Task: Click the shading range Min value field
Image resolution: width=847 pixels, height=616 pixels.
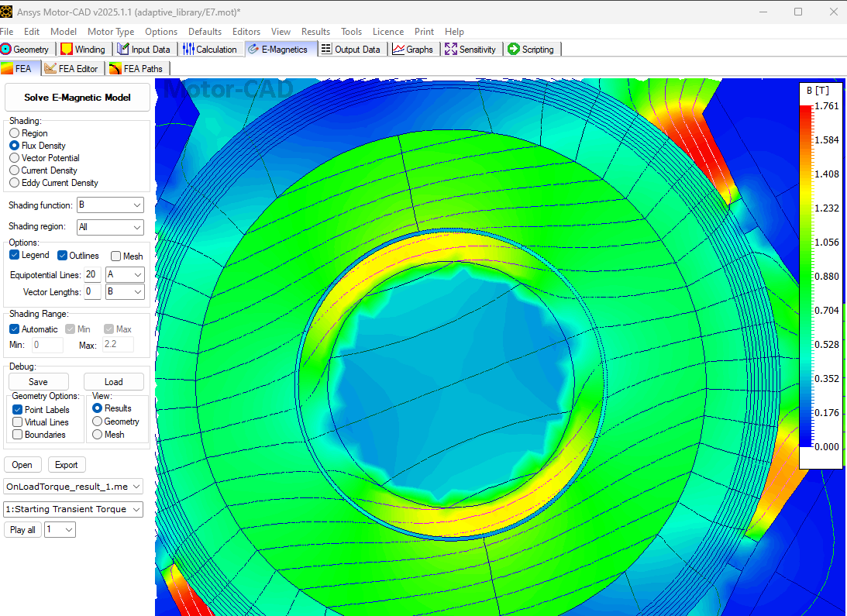Action: tap(47, 345)
